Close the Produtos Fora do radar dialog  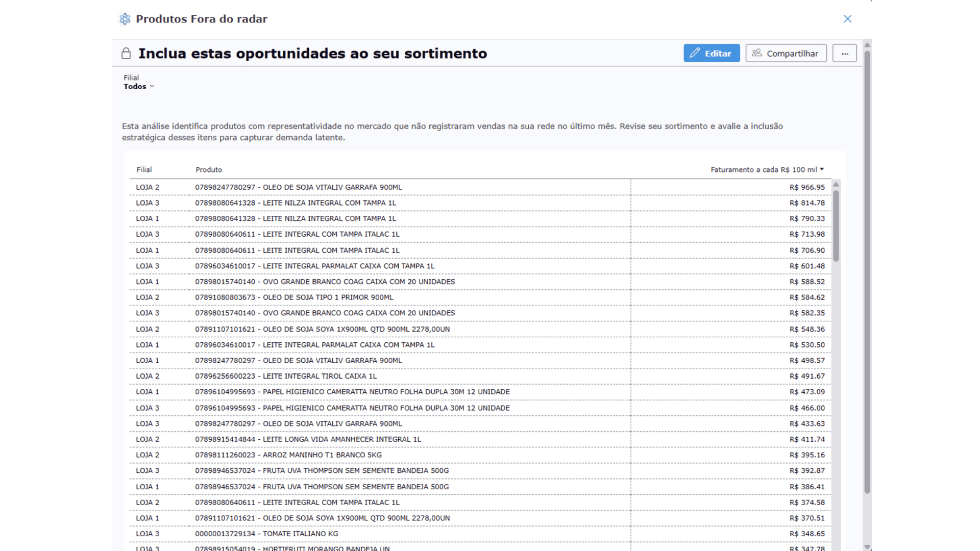click(x=847, y=19)
